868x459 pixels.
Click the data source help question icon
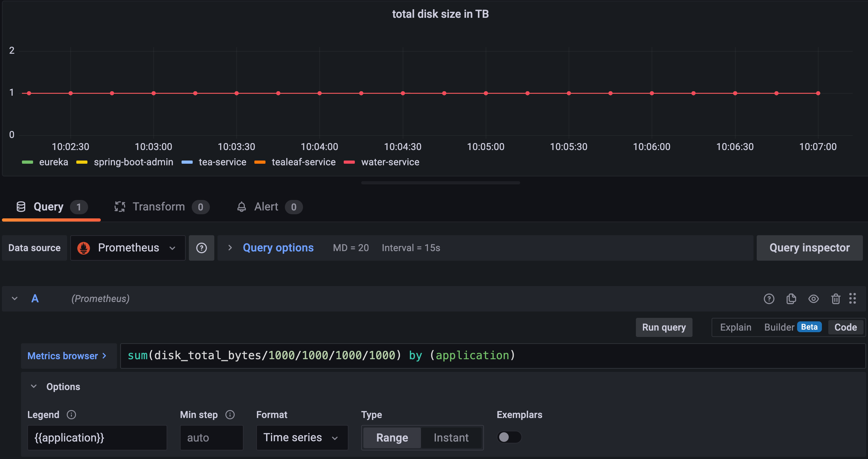point(201,248)
